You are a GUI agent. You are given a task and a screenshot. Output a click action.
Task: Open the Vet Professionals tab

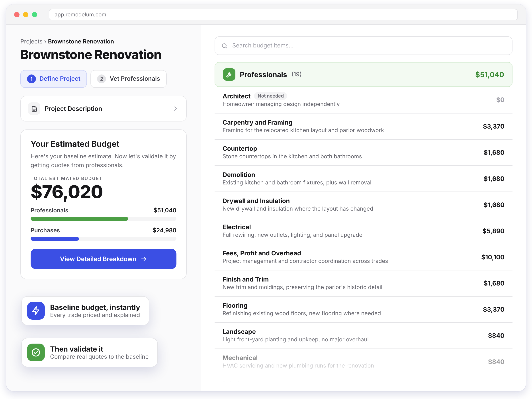coord(128,79)
